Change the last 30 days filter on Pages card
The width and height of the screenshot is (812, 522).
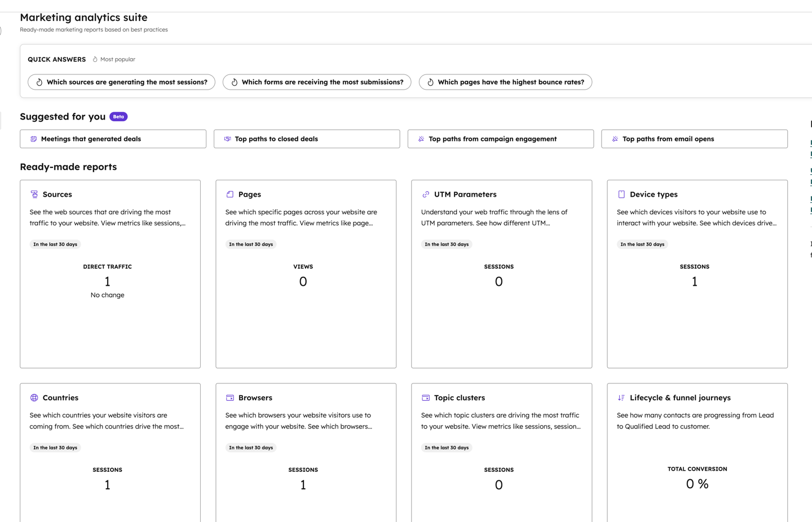click(251, 244)
